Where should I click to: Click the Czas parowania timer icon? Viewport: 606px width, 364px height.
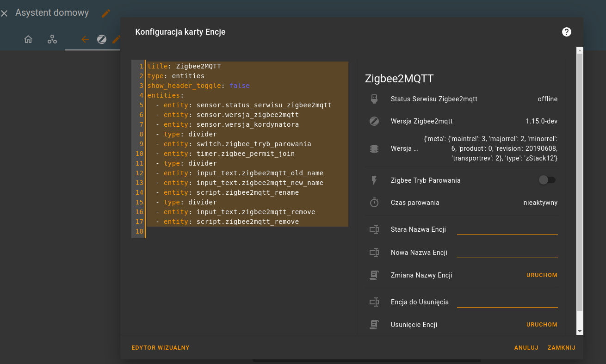(374, 203)
